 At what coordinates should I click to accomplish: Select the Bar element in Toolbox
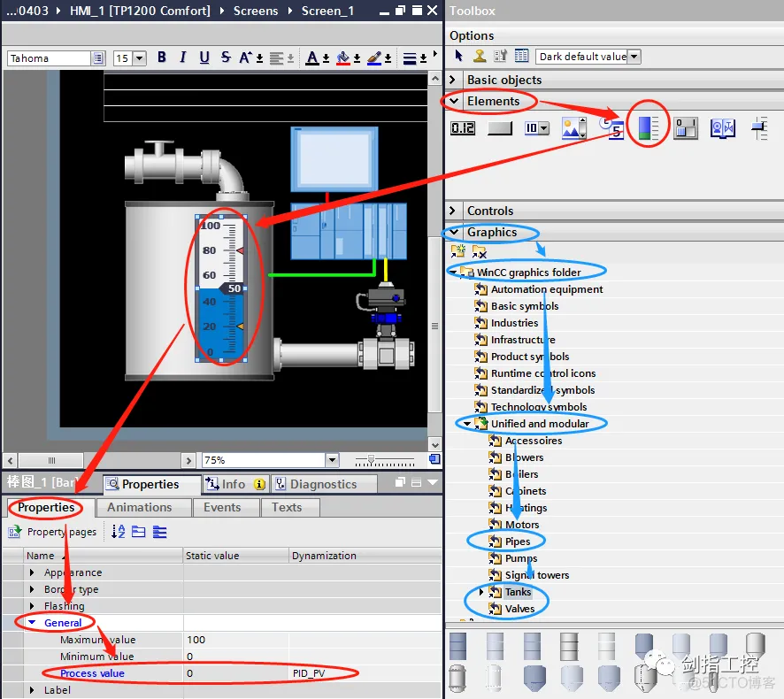[649, 128]
